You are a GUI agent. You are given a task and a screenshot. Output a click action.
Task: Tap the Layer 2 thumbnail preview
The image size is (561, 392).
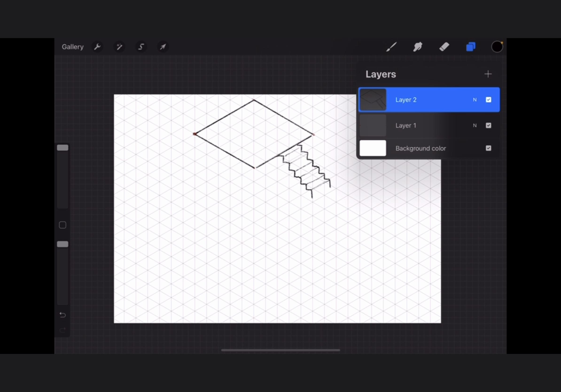[x=373, y=100]
